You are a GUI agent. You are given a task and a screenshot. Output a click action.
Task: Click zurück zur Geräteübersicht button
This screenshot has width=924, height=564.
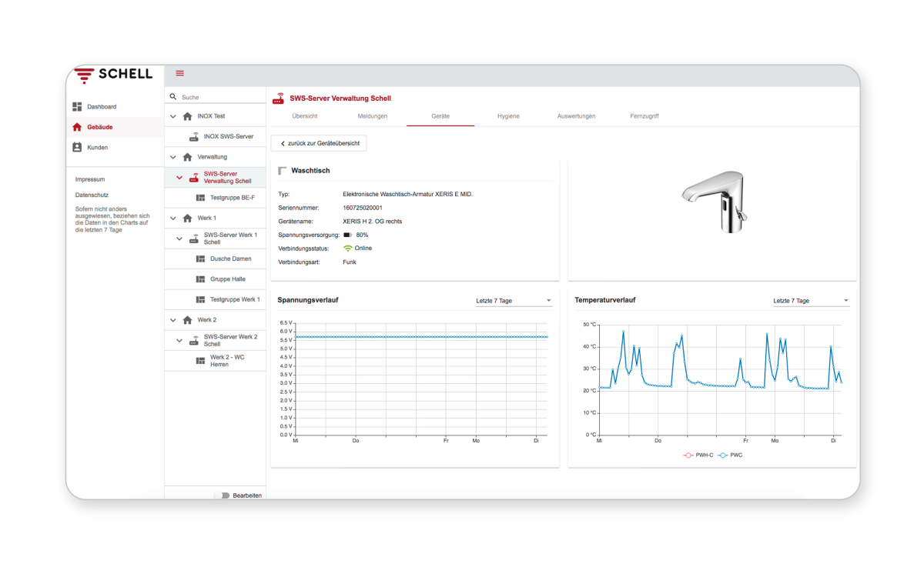click(x=319, y=144)
